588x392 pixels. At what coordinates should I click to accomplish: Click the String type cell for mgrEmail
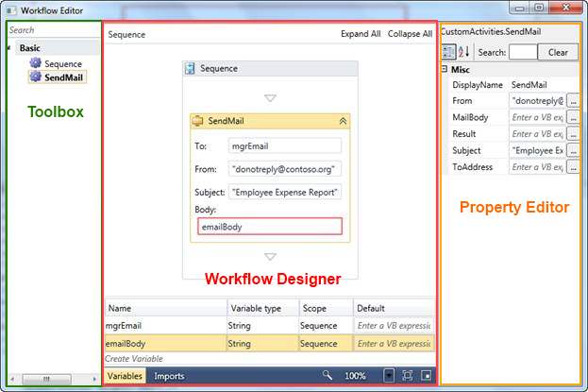(x=262, y=326)
